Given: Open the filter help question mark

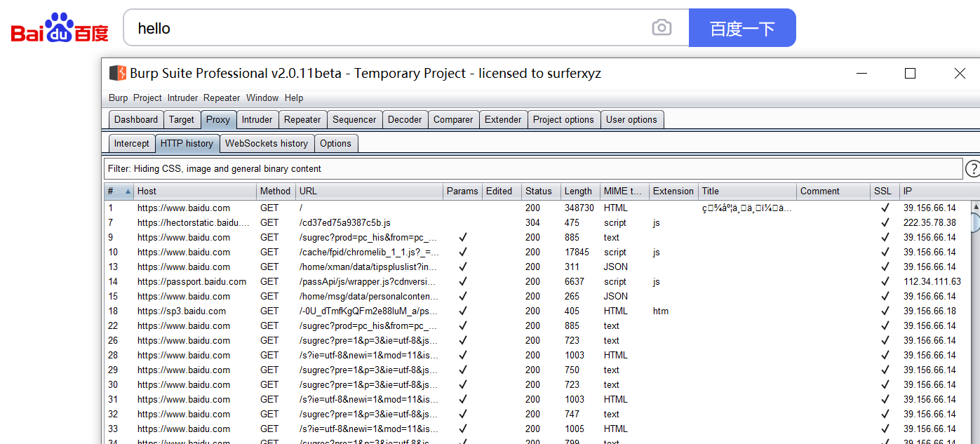Looking at the screenshot, I should [973, 169].
